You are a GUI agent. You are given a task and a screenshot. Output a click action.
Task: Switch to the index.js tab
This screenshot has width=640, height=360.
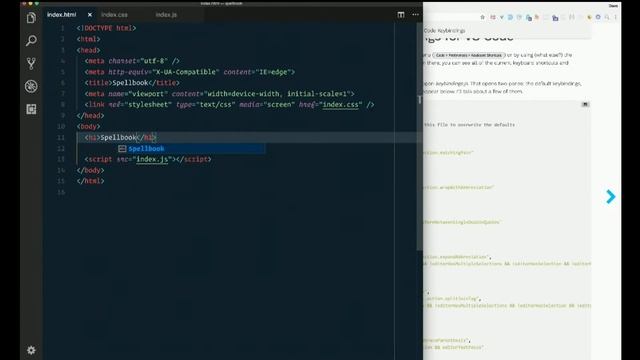(166, 15)
